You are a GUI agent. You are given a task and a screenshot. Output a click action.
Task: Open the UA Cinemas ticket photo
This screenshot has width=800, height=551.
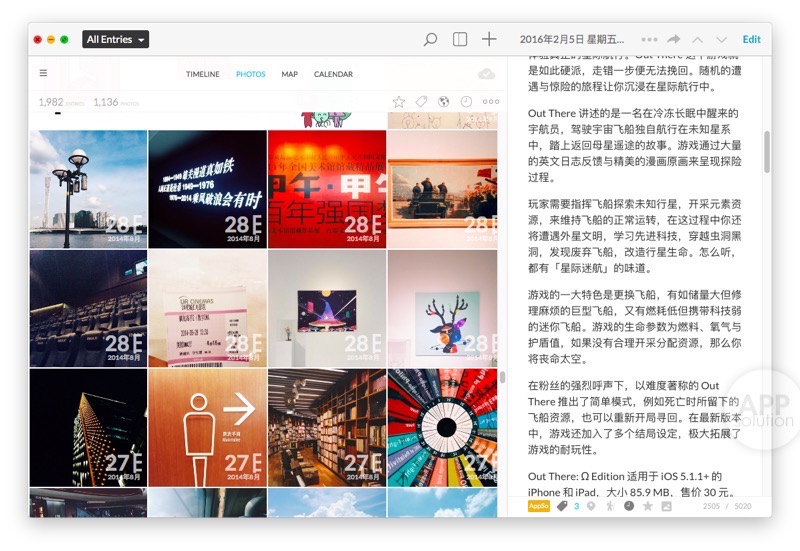[x=208, y=308]
